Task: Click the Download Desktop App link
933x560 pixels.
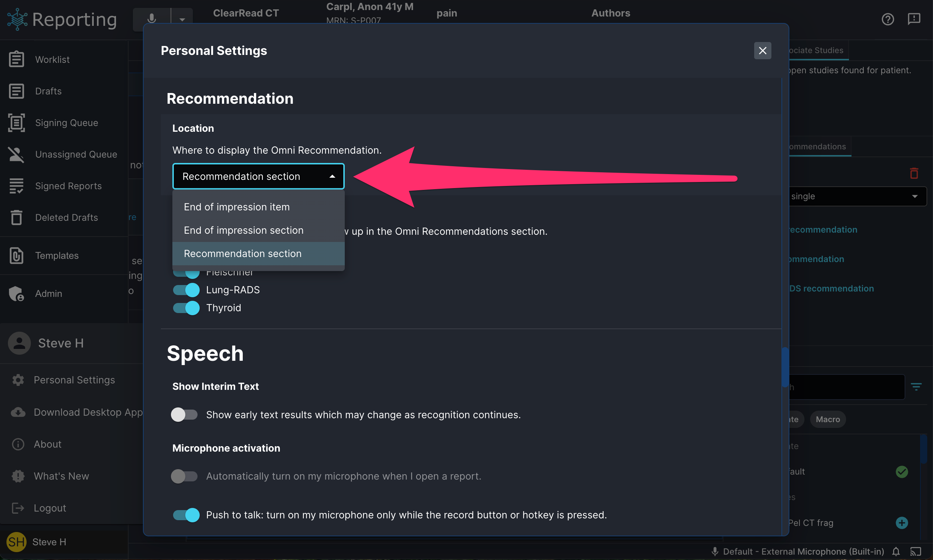Action: 88,412
